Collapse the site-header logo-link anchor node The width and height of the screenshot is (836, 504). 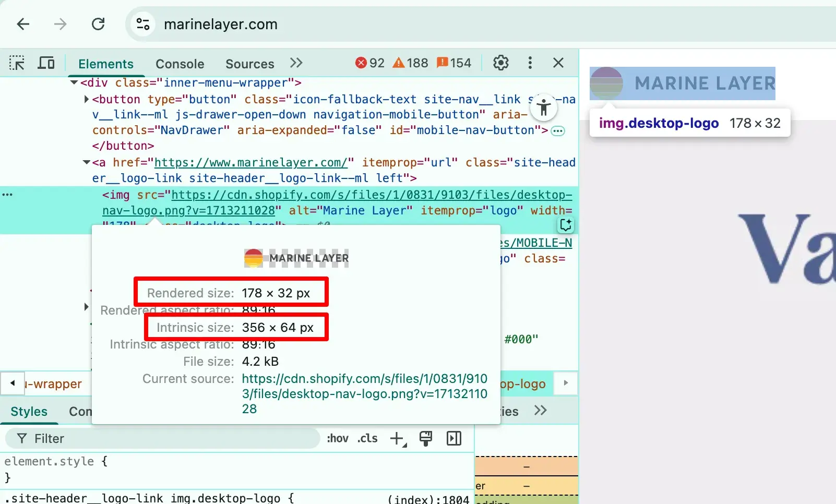click(x=87, y=162)
